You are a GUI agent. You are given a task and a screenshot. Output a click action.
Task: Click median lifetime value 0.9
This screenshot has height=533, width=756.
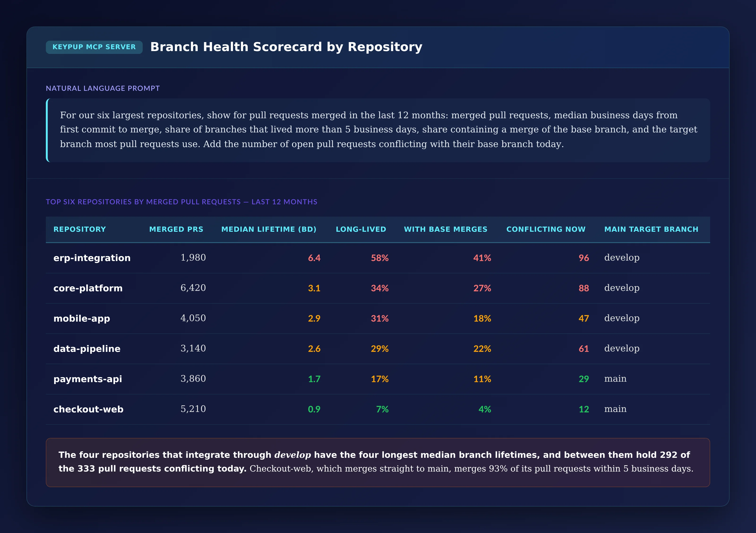(x=314, y=409)
